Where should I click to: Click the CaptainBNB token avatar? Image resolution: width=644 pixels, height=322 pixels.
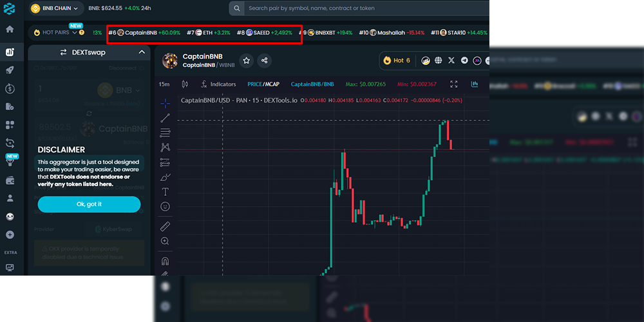(x=170, y=61)
